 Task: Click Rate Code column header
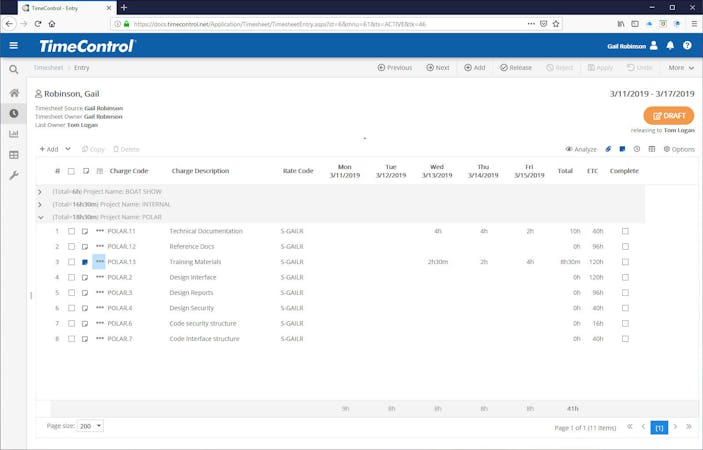[298, 171]
